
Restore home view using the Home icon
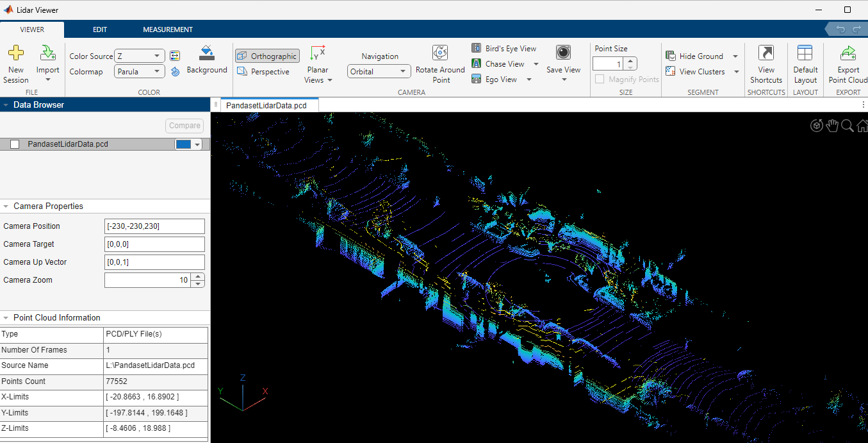pos(863,126)
